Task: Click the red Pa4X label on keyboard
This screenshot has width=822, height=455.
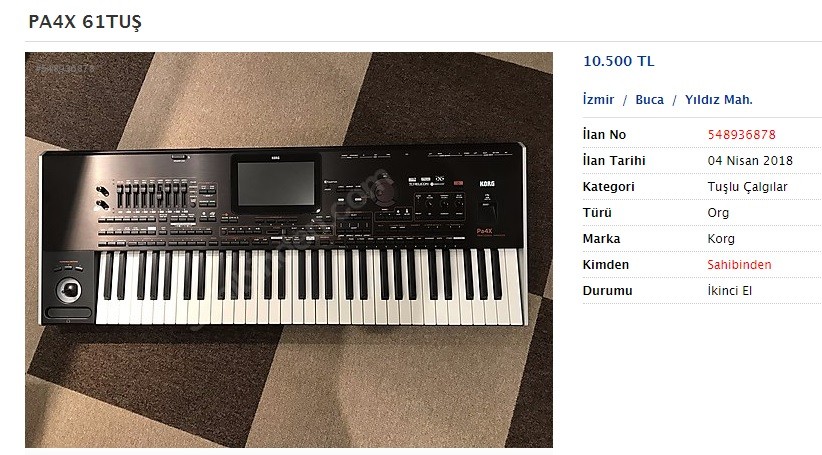Action: pos(484,231)
